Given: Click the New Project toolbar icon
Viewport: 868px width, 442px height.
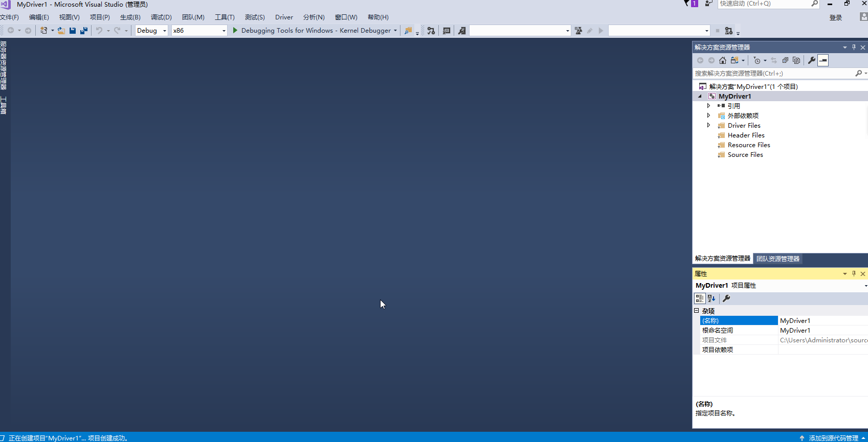Looking at the screenshot, I should click(44, 31).
